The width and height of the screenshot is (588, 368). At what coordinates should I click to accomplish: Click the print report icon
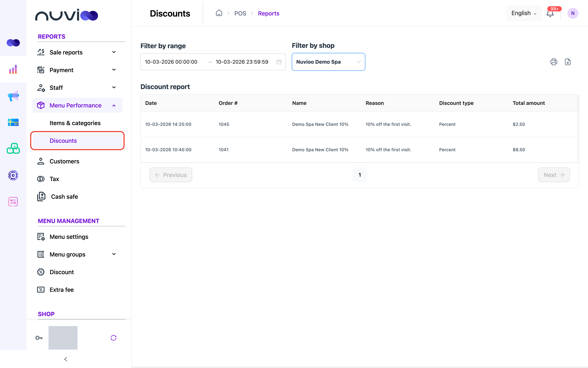(553, 62)
